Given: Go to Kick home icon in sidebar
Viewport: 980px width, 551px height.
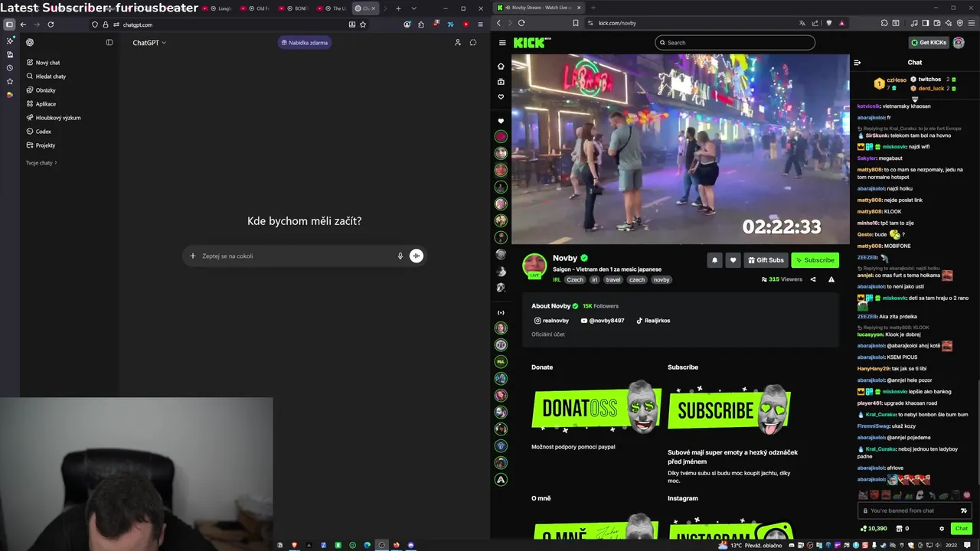Looking at the screenshot, I should [x=501, y=67].
